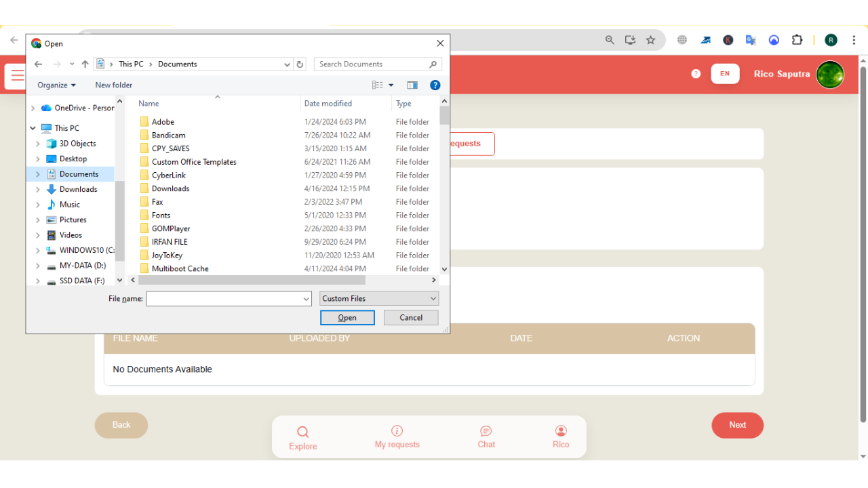Collapse the This PC tree item
The width and height of the screenshot is (868, 488).
32,127
